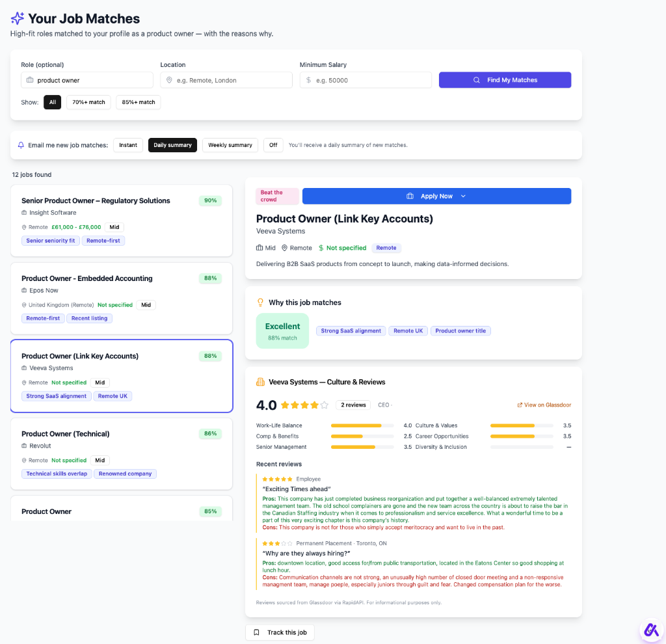Viewport: 666px width, 644px height.
Task: Click the 4.0 overall star rating icons
Action: click(x=304, y=405)
